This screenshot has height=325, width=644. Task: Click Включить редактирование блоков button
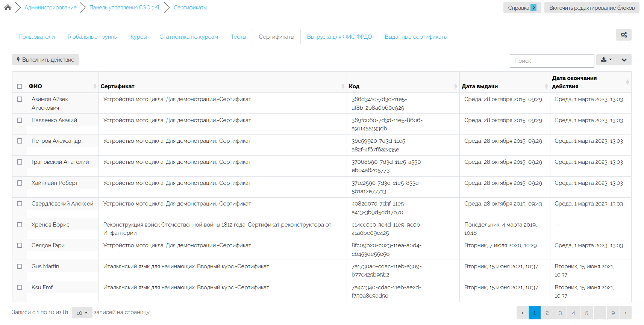point(592,8)
